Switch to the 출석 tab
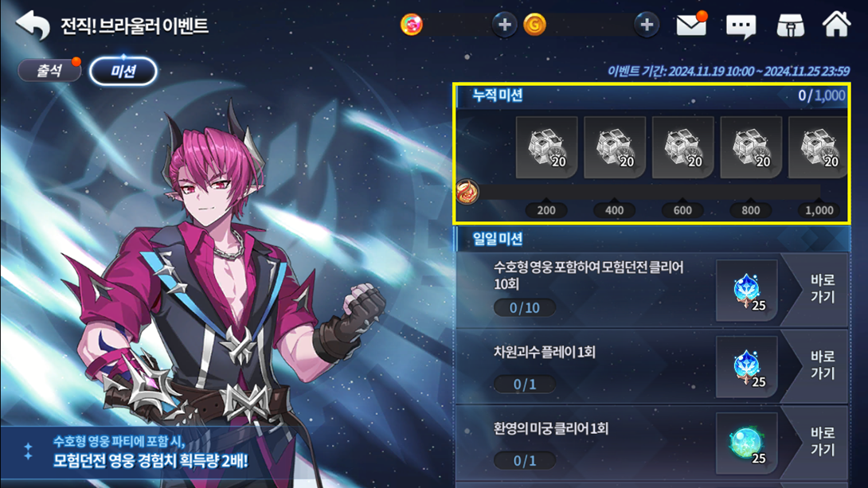Viewport: 868px width, 488px height. click(x=50, y=71)
